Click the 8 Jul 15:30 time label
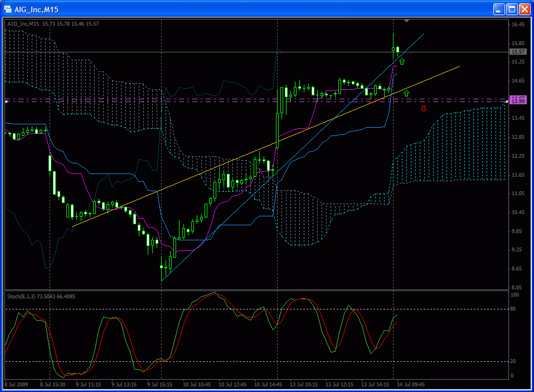 click(53, 385)
